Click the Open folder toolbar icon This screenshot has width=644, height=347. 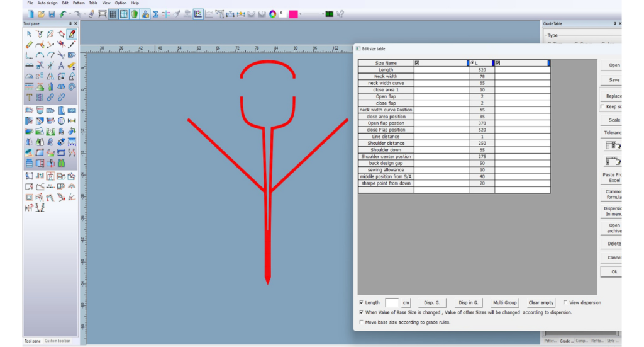pyautogui.click(x=41, y=14)
